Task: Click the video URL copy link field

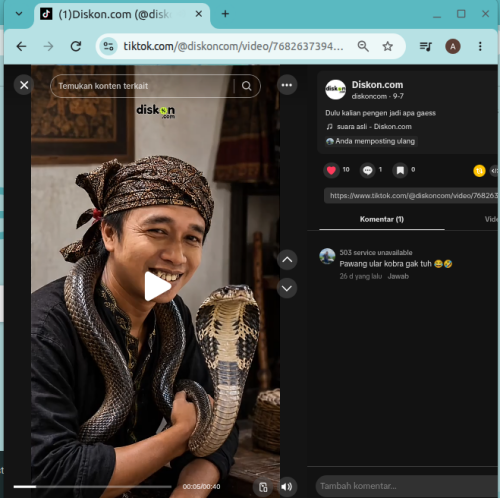Action: tap(411, 196)
